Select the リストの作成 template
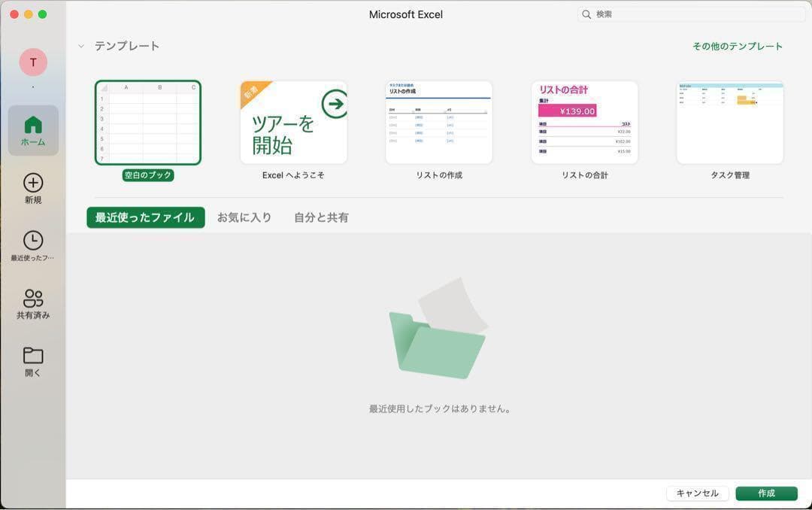 coord(439,122)
